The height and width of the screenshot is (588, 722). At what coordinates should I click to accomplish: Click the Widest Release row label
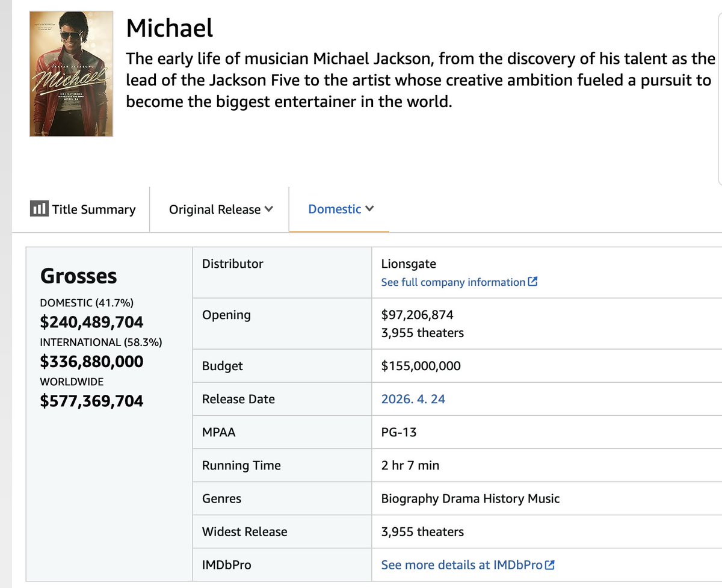[x=245, y=531]
